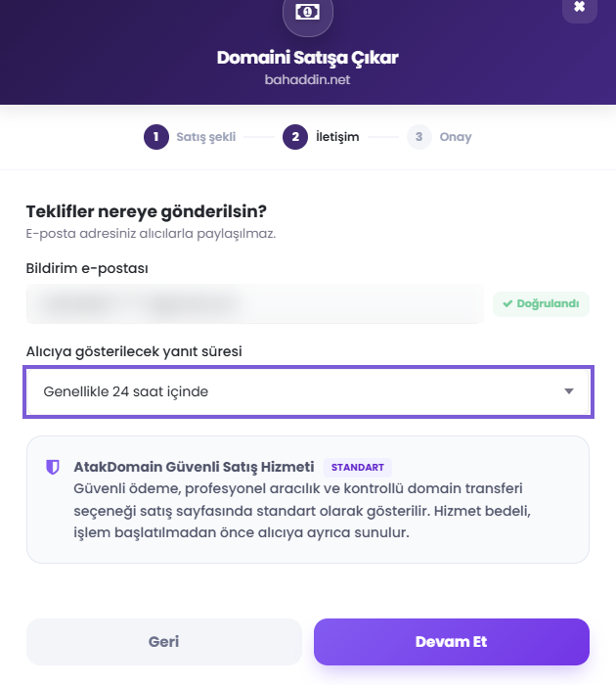This screenshot has width=616, height=685.
Task: Click the step 3 circle indicator
Action: point(419,137)
